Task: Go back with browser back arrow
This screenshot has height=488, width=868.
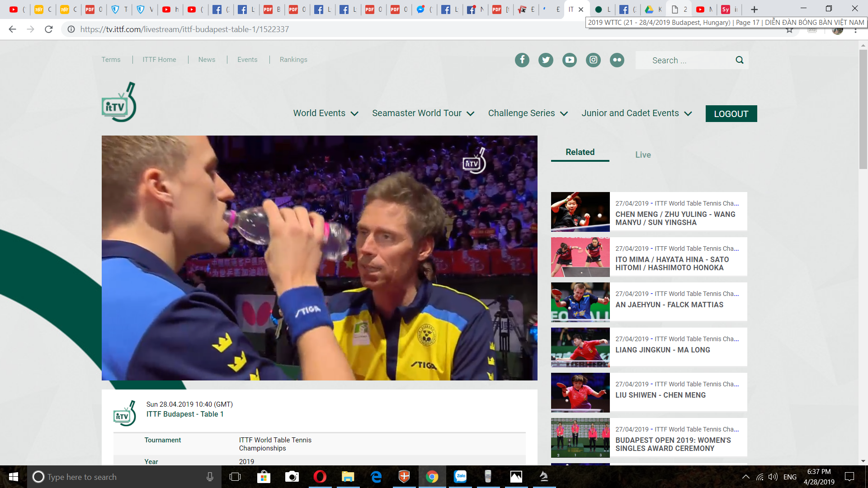Action: [12, 29]
